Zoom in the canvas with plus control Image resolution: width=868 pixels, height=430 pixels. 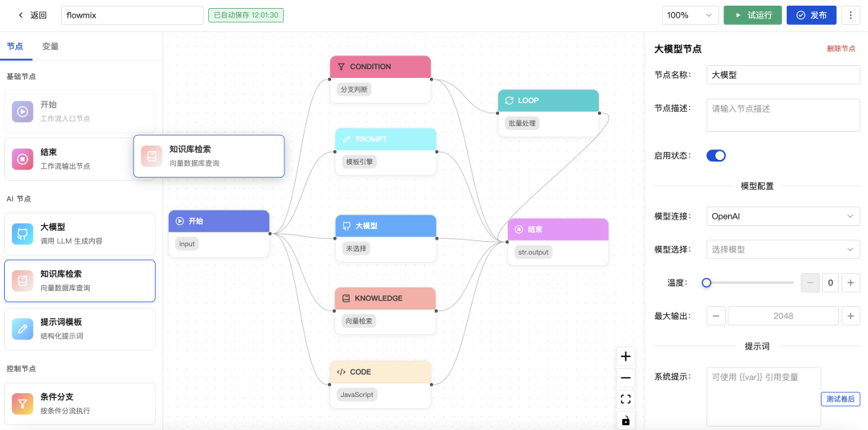625,356
